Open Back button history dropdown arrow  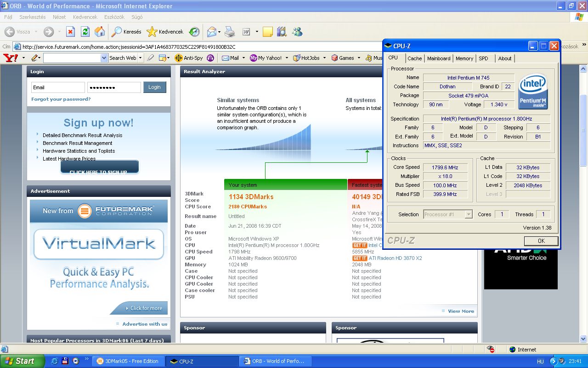(36, 32)
